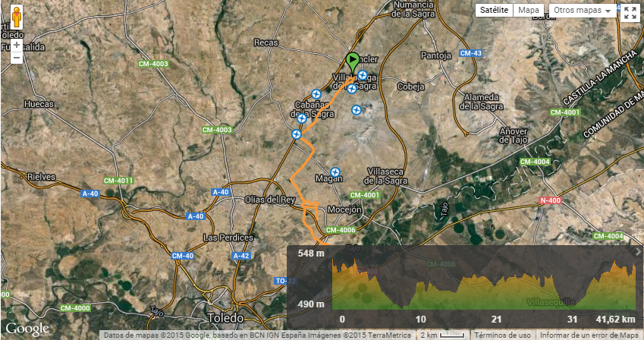644x340 pixels.
Task: Switch to Satélite map view
Action: click(494, 11)
